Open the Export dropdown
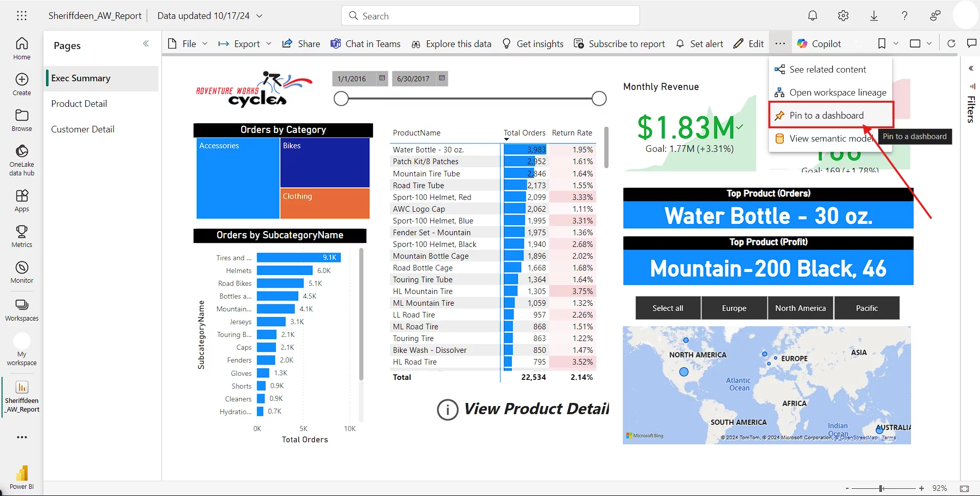 (x=245, y=43)
